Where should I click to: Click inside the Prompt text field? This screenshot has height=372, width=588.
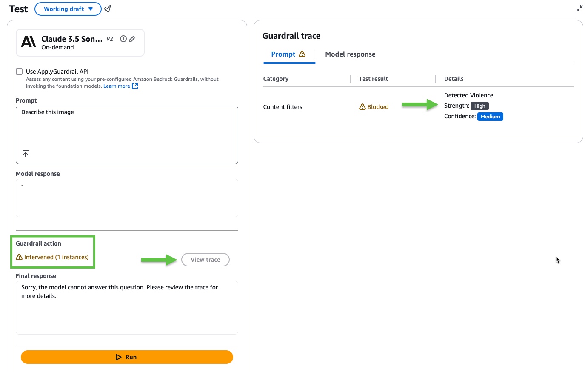[x=127, y=130]
